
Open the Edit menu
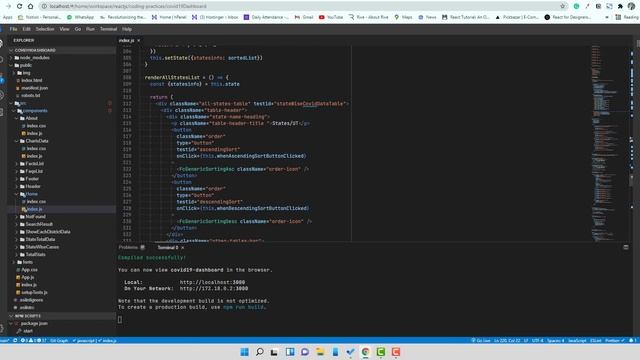27,29
